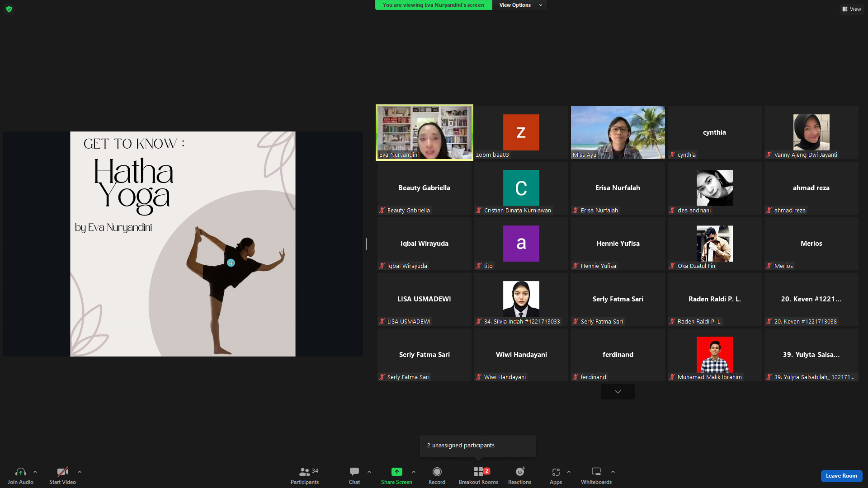868x488 pixels.
Task: Click muted mic icon for LISA USMADEWI
Action: click(382, 322)
